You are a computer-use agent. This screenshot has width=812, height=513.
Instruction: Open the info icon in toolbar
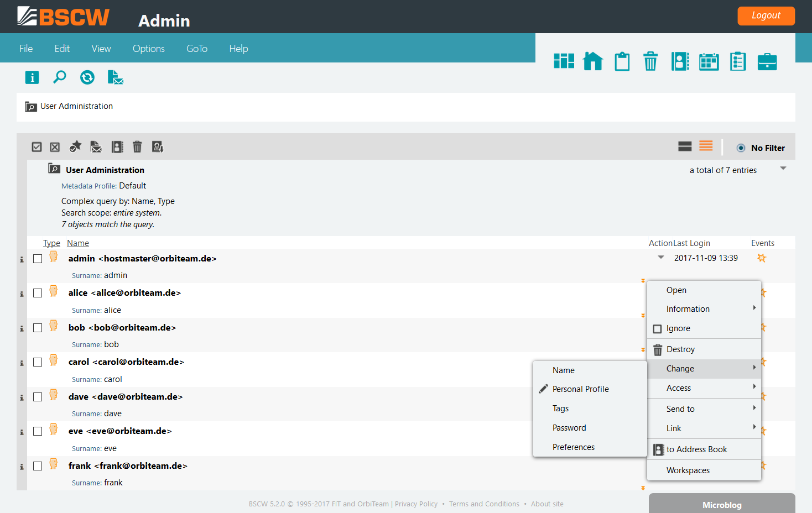32,77
